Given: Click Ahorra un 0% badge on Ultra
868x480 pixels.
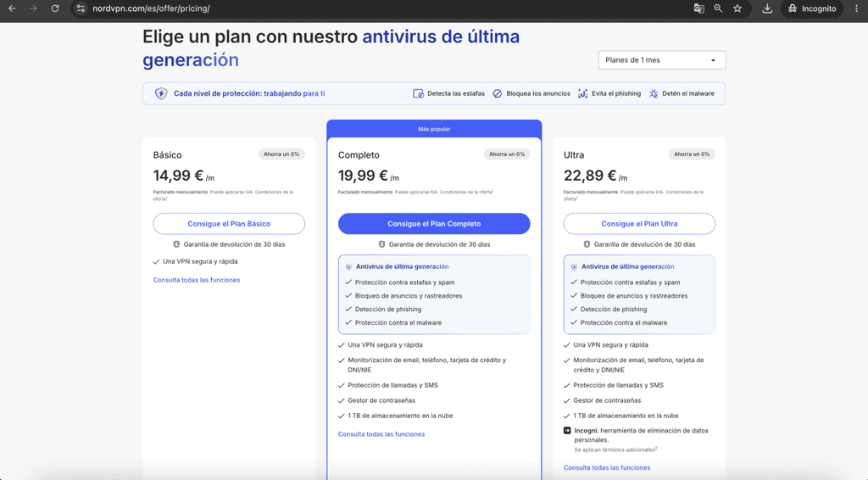Looking at the screenshot, I should pyautogui.click(x=692, y=153).
